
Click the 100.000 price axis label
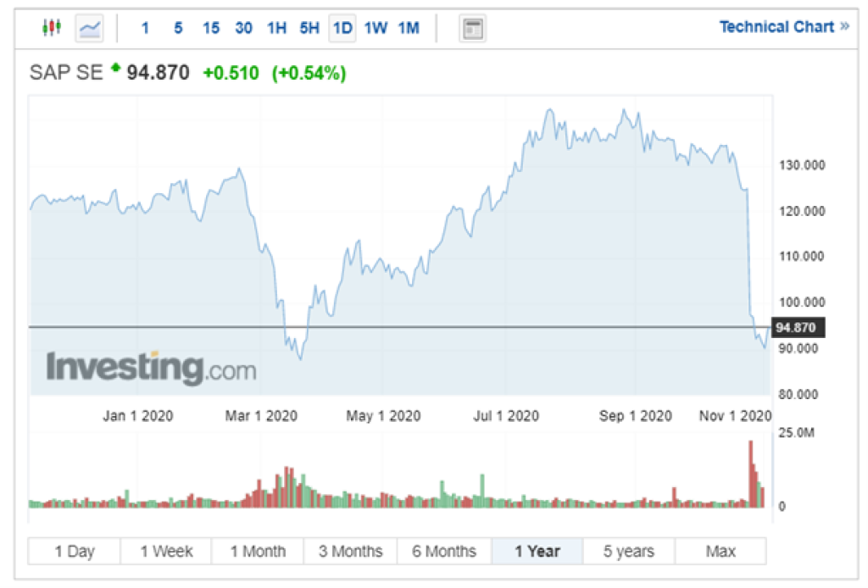(x=802, y=302)
